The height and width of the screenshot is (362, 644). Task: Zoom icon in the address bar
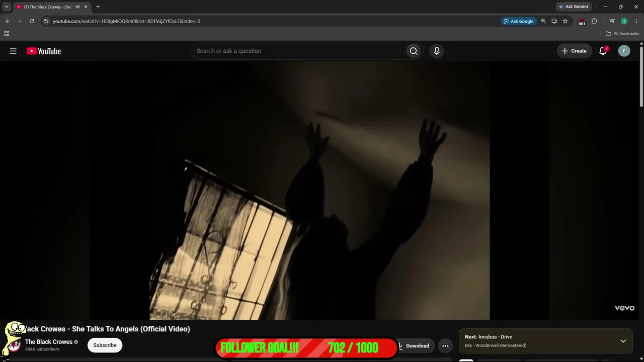tap(543, 21)
